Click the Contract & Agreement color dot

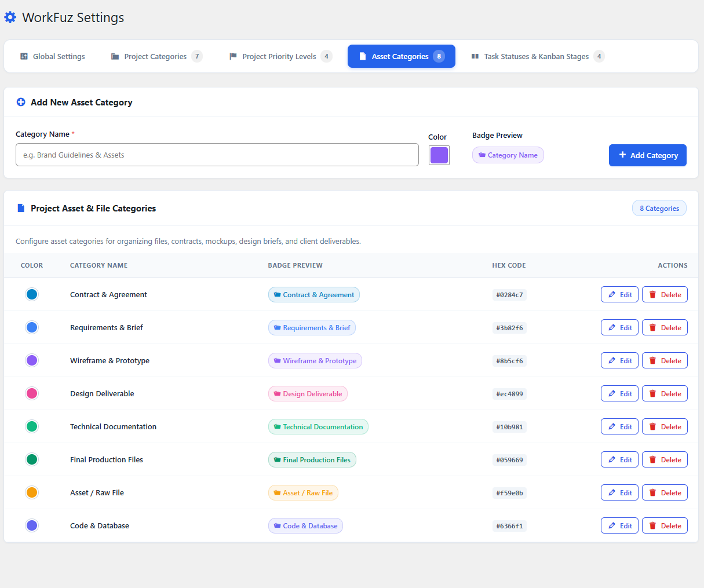click(x=32, y=294)
